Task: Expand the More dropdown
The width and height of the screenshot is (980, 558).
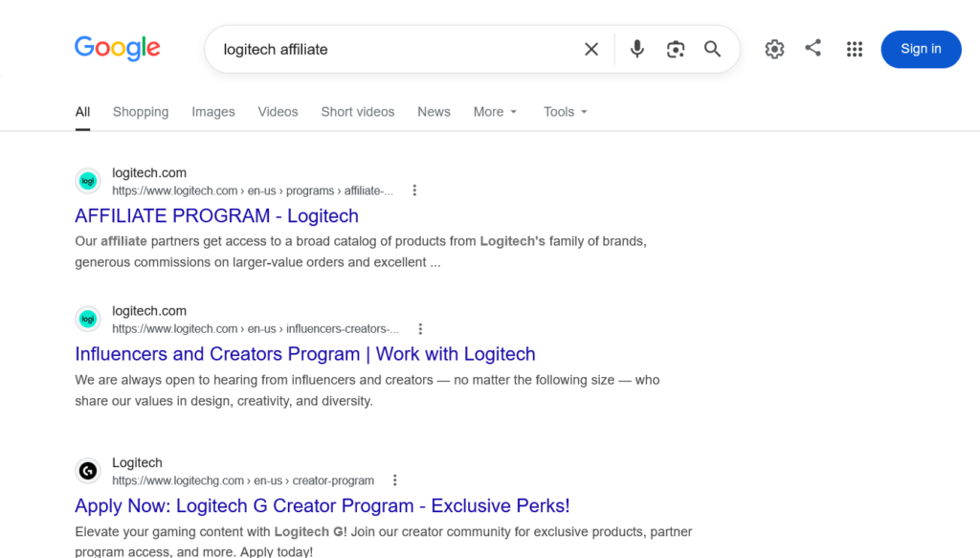Action: (x=495, y=112)
